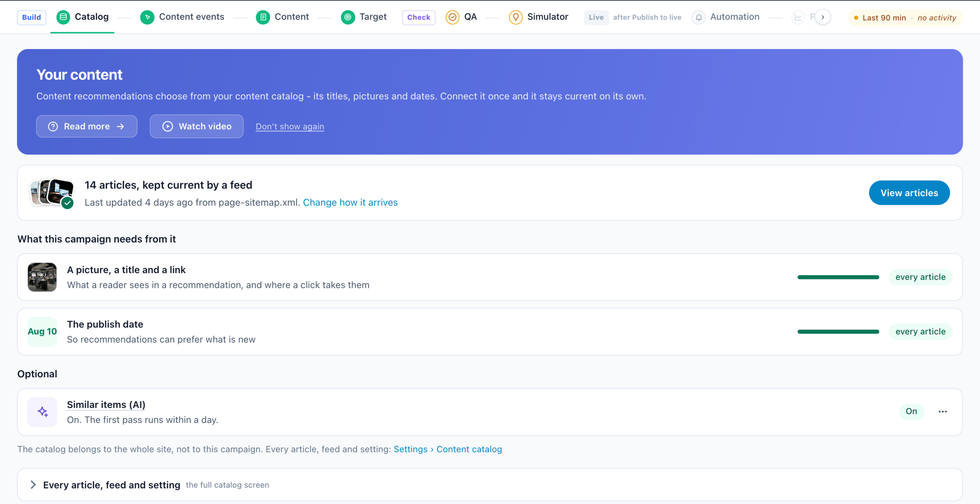Image resolution: width=980 pixels, height=504 pixels.
Task: Click the Aug 10 date badge
Action: pyautogui.click(x=42, y=332)
